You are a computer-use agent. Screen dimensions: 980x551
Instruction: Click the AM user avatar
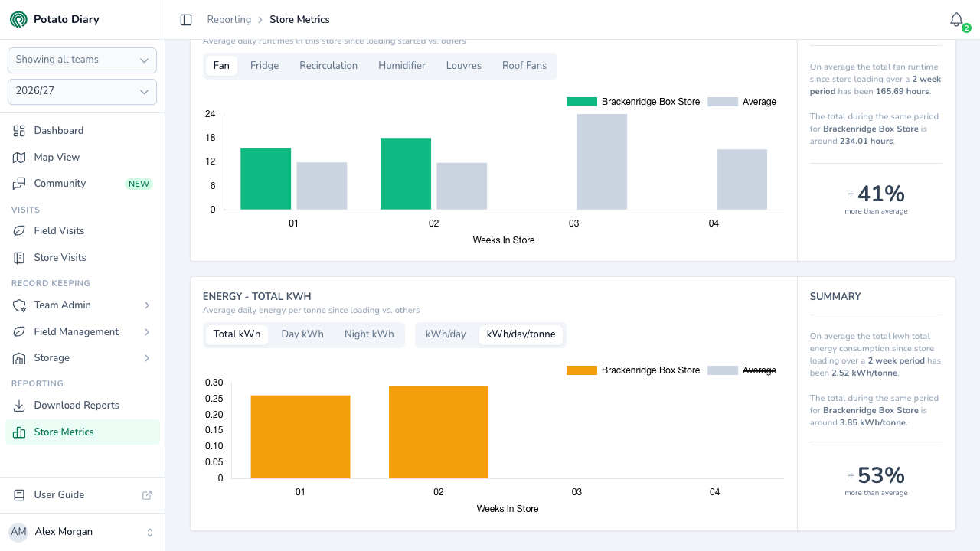(x=18, y=532)
